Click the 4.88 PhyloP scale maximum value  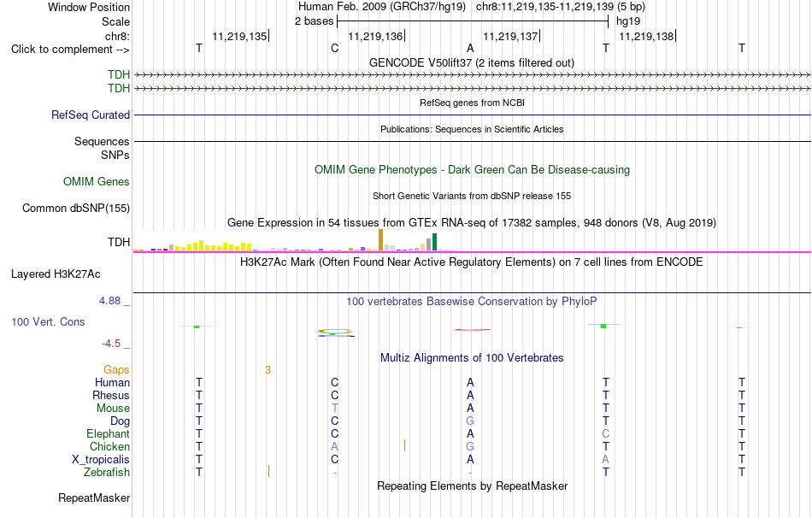click(x=109, y=301)
